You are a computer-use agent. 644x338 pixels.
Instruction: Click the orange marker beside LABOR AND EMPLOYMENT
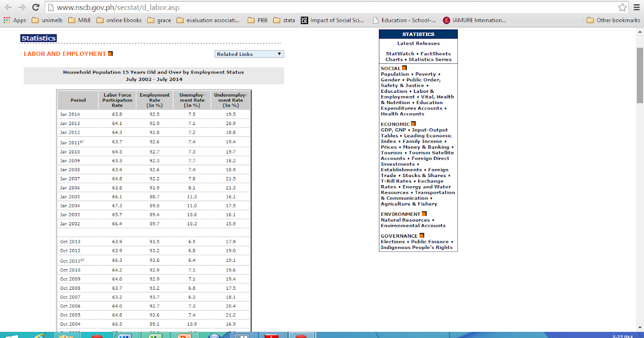[111, 53]
